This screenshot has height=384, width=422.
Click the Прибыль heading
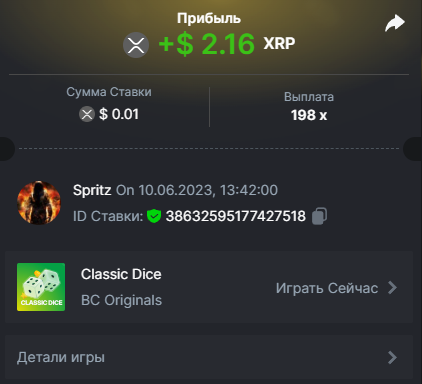click(209, 18)
